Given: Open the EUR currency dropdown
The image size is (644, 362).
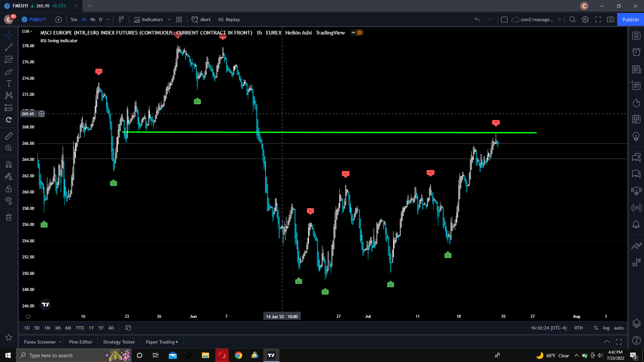Looking at the screenshot, I should (27, 32).
